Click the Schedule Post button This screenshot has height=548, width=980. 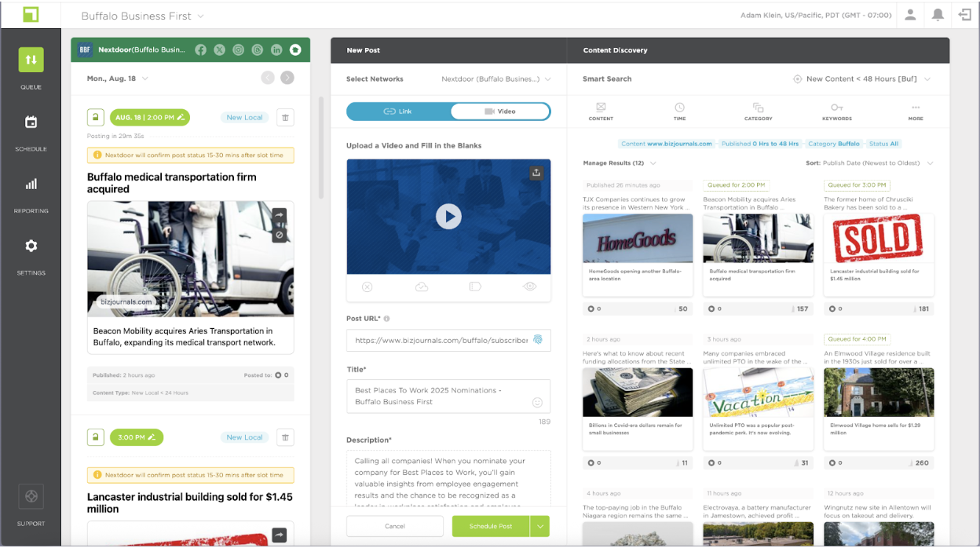coord(491,526)
